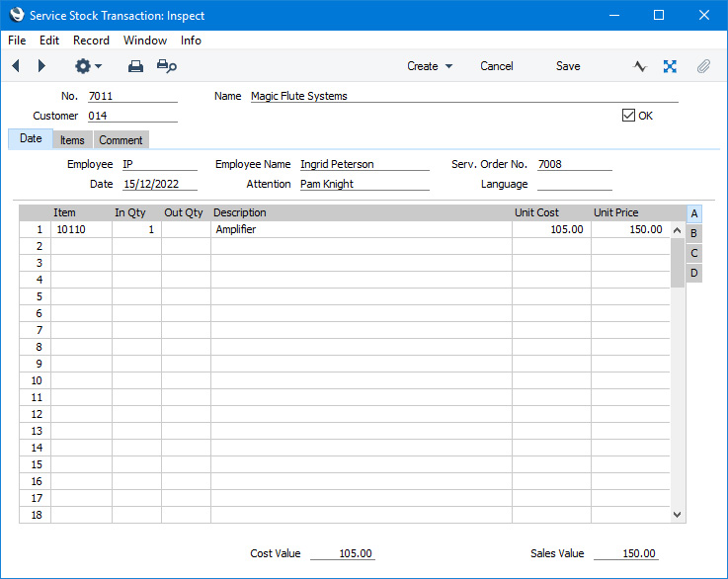
Task: Click Employee Name field Ingrid Peterson
Action: [364, 164]
